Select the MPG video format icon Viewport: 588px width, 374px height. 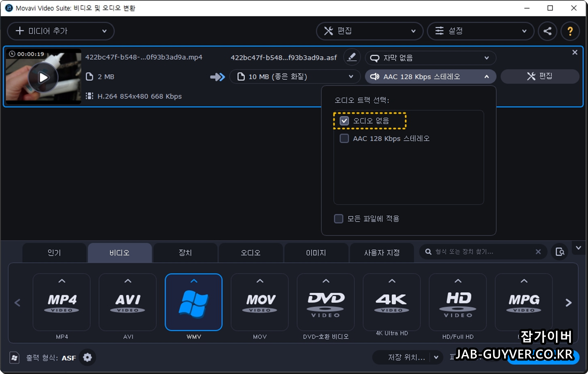point(524,302)
